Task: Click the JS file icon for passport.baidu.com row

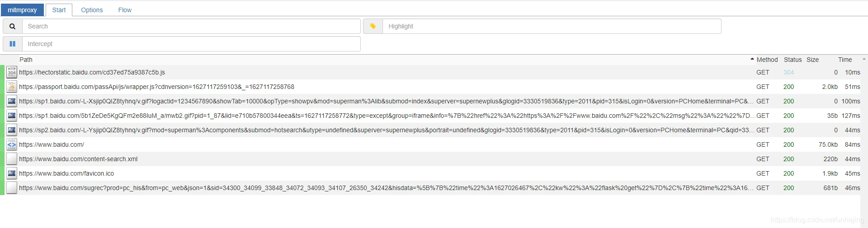Action: [12, 87]
